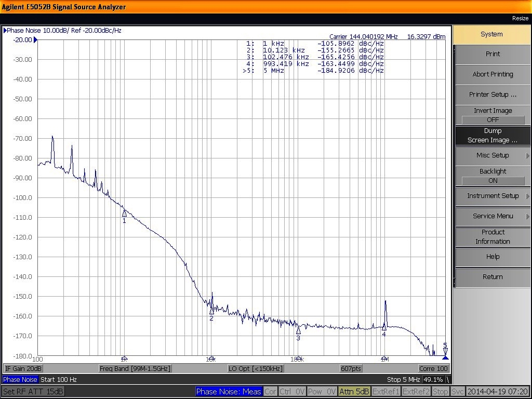Image resolution: width=532 pixels, height=399 pixels.
Task: Click the Stop 5 MHz readout
Action: [403, 380]
